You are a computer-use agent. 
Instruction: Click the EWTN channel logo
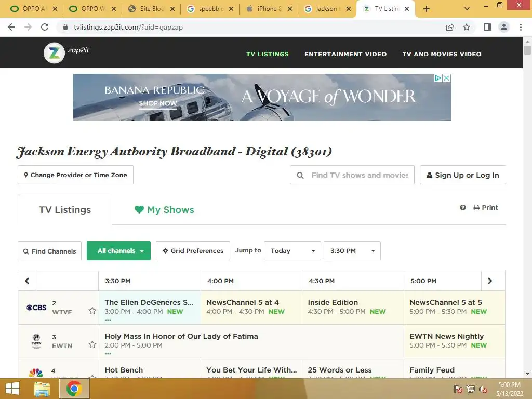(36, 341)
